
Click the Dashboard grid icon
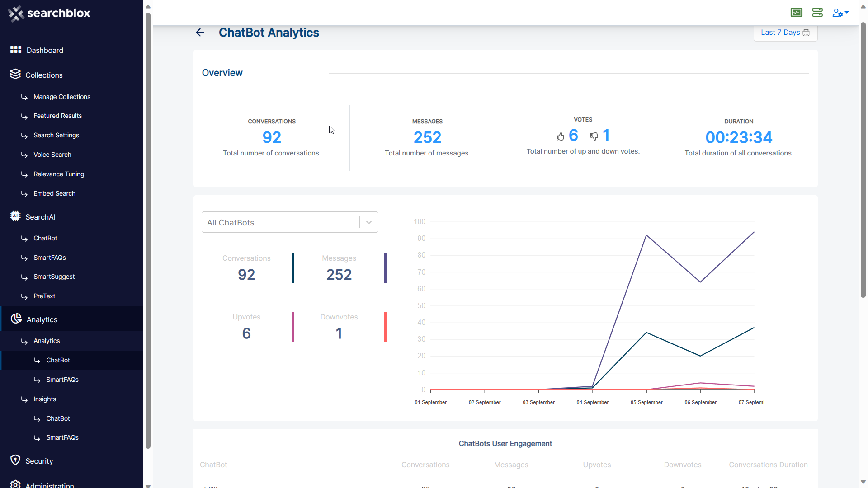point(16,50)
